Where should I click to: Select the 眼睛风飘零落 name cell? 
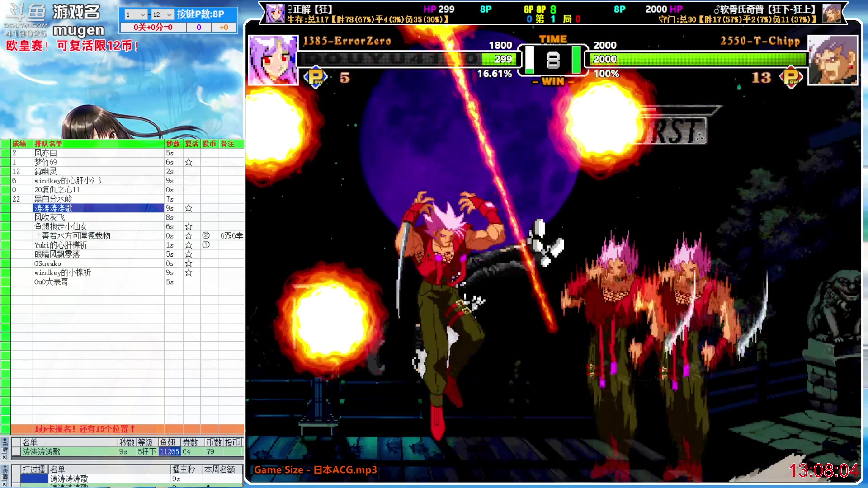99,254
